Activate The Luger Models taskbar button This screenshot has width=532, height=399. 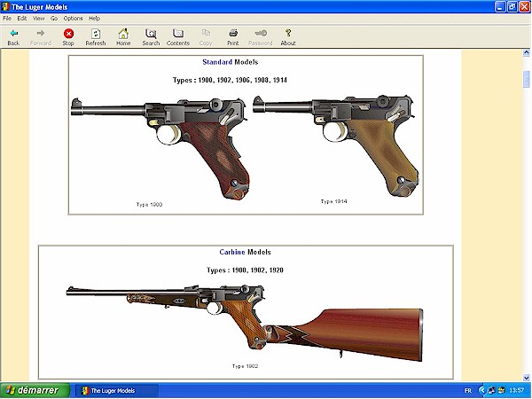[x=116, y=391]
